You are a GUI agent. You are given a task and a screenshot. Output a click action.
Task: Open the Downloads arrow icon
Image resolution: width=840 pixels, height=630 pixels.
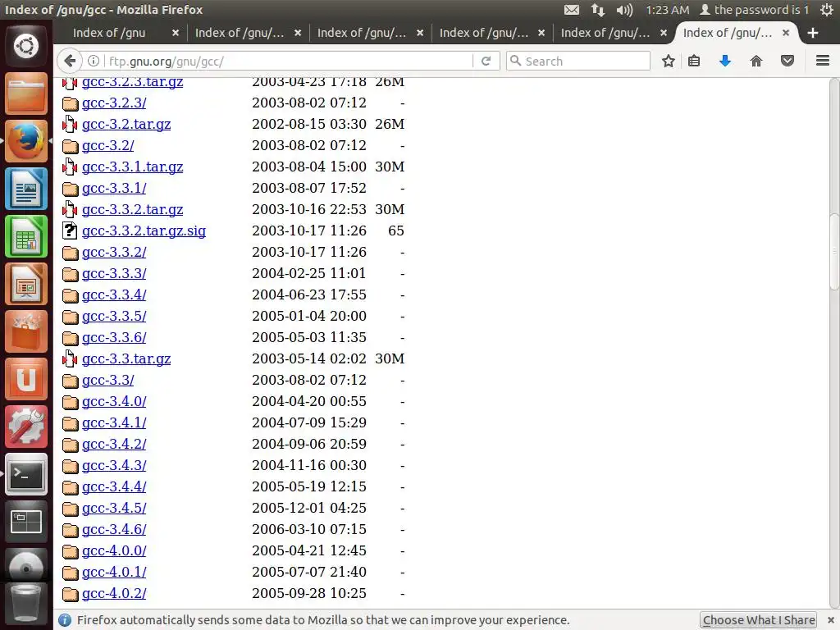pos(725,61)
